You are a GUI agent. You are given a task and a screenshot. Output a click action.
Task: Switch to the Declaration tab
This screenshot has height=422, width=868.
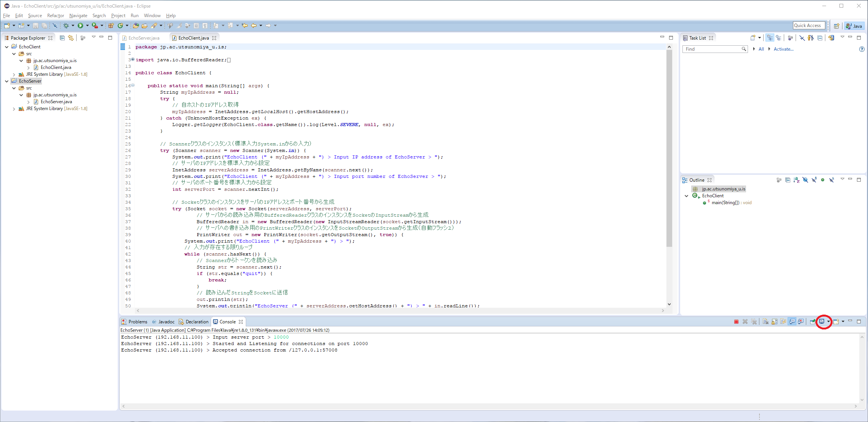click(x=194, y=322)
